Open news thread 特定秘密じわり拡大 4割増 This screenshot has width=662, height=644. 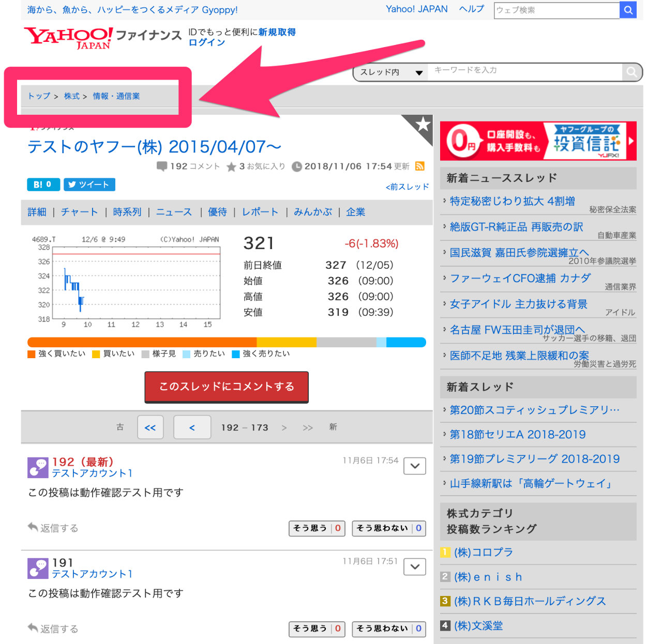point(512,201)
